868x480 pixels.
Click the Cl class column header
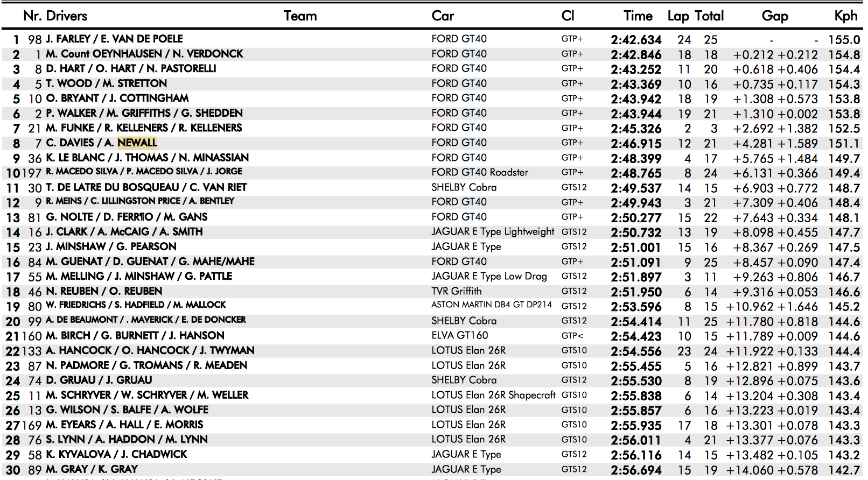(x=568, y=16)
